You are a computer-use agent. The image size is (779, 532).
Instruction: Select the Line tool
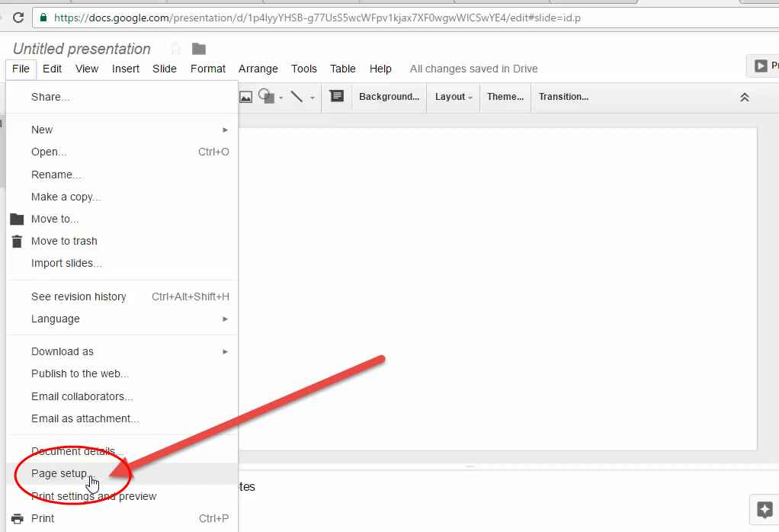coord(297,97)
